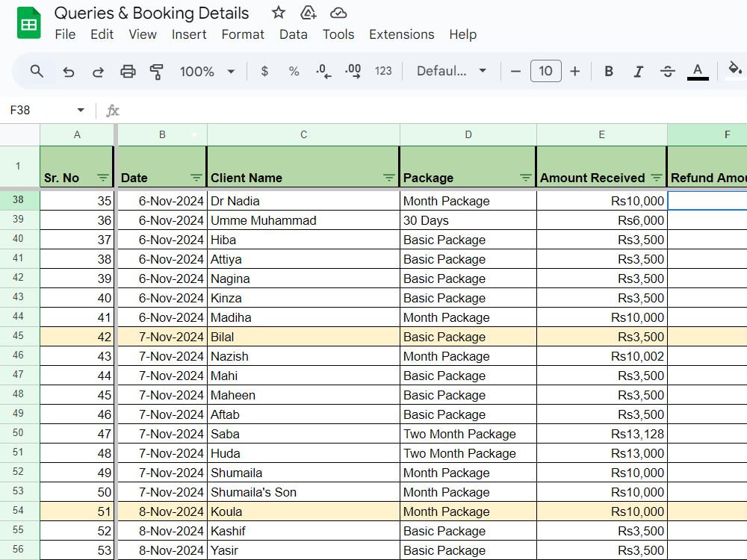
Task: Select the Rs10,002 amount cell
Action: click(601, 356)
